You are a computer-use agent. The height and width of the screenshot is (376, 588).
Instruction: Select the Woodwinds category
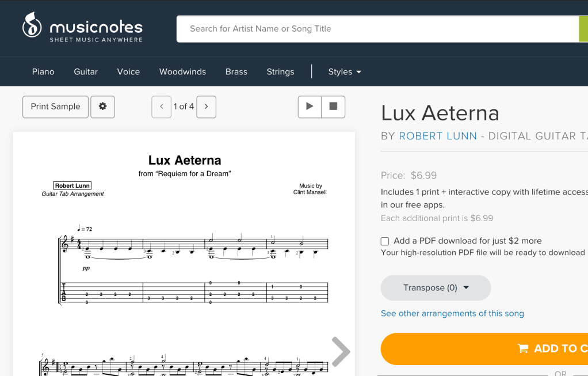[x=182, y=72]
